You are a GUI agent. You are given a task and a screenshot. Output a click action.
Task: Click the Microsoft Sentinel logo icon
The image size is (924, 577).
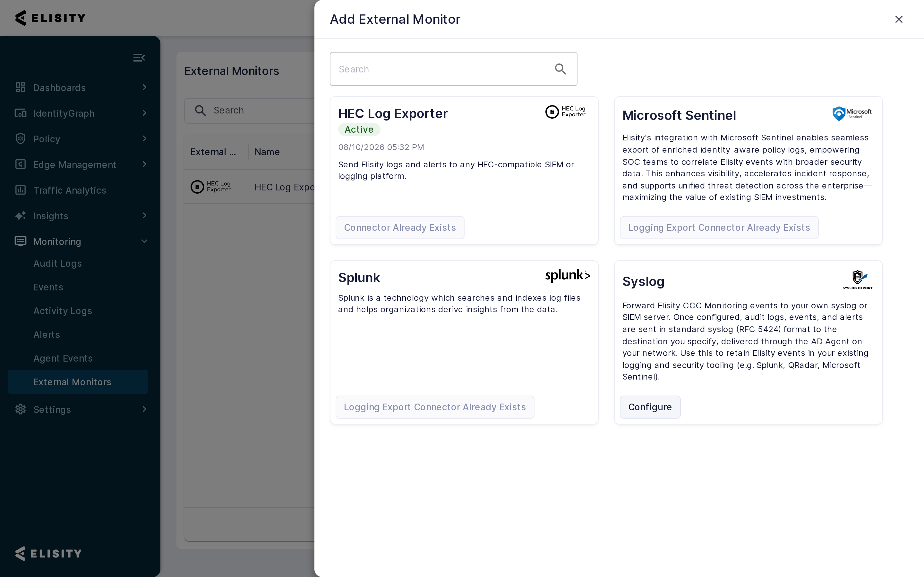point(852,114)
